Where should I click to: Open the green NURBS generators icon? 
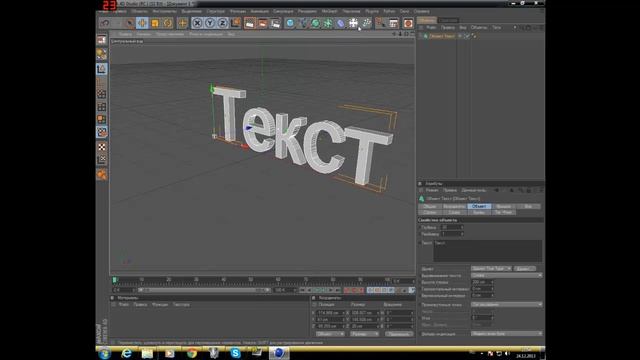click(315, 23)
